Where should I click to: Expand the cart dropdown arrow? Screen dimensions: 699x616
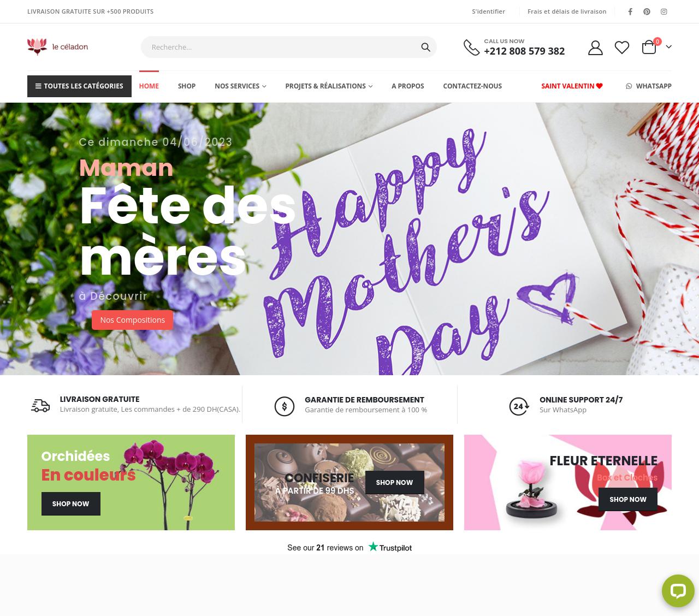point(668,47)
